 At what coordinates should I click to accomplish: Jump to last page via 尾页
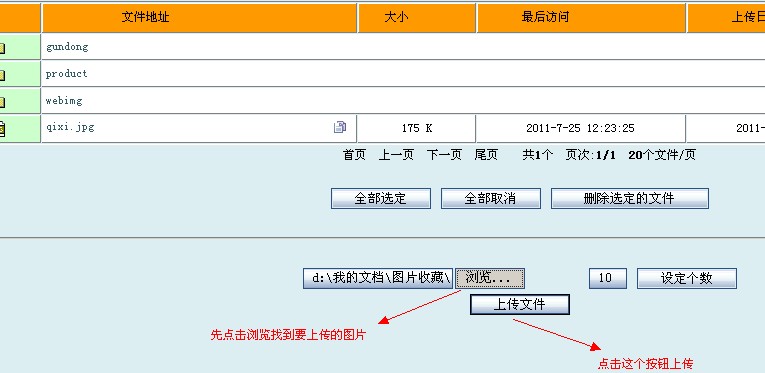(x=486, y=155)
